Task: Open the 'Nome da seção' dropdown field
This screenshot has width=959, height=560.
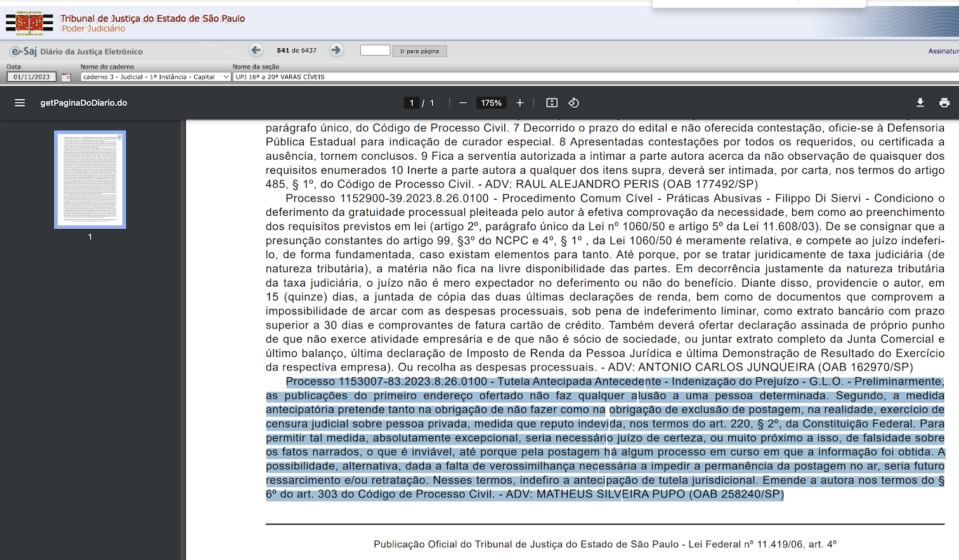Action: [x=596, y=77]
